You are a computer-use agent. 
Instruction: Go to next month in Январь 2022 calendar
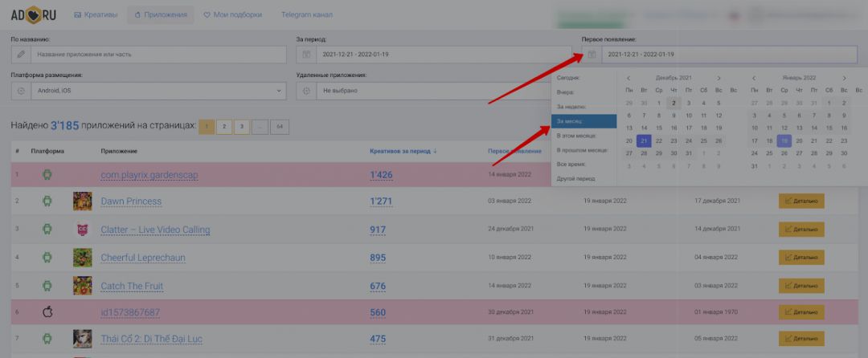[x=844, y=78]
